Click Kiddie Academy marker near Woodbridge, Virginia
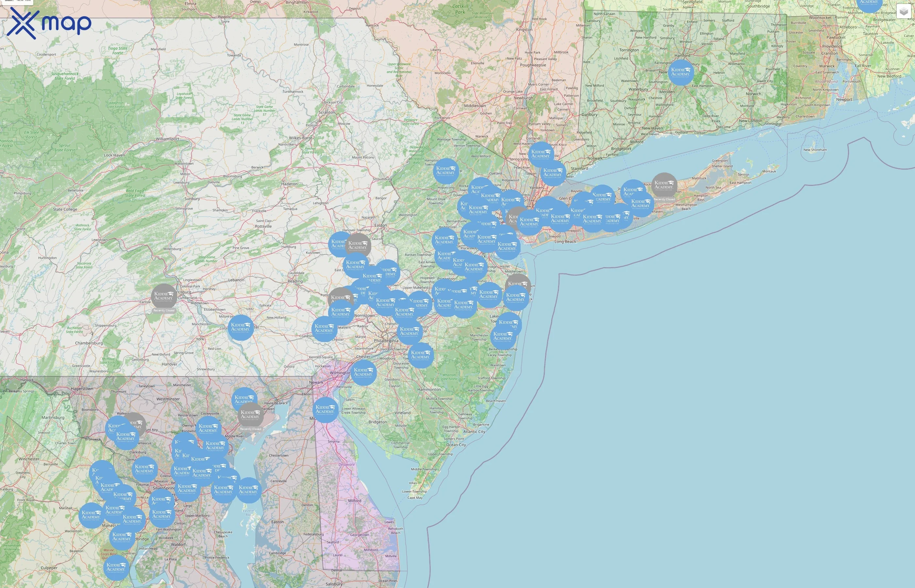915x588 pixels. [x=122, y=537]
